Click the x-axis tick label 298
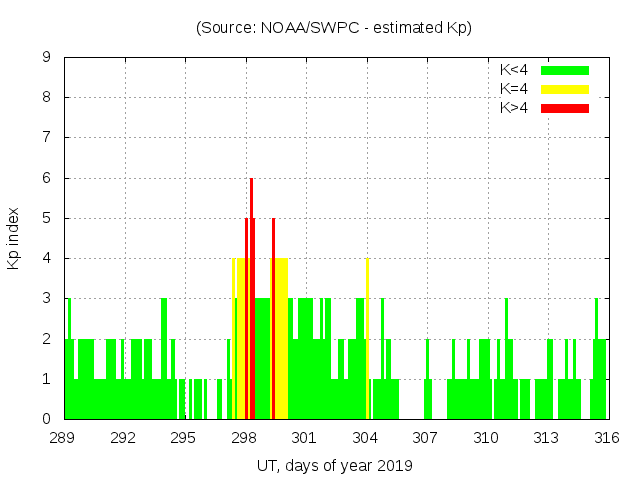The height and width of the screenshot is (480, 640). pos(245,438)
